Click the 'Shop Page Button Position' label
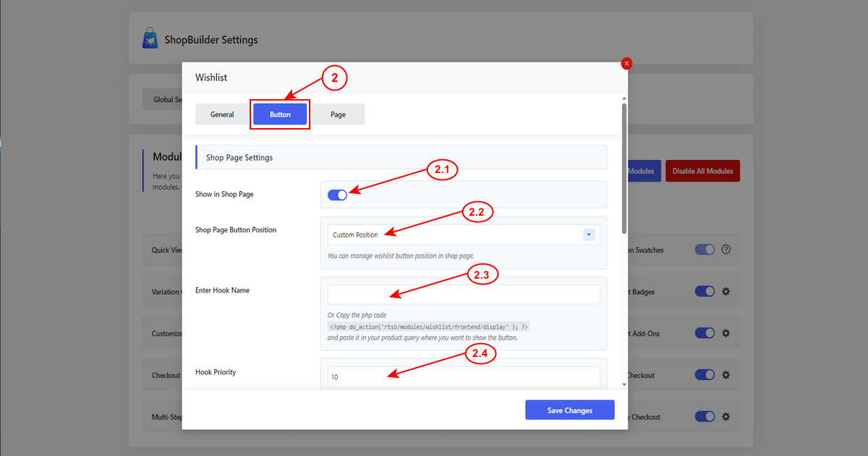 236,230
